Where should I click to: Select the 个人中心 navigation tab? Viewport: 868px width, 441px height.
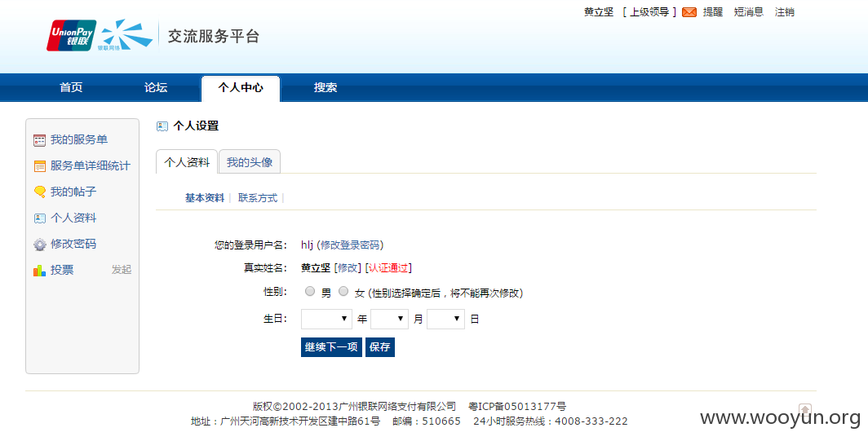coord(240,88)
